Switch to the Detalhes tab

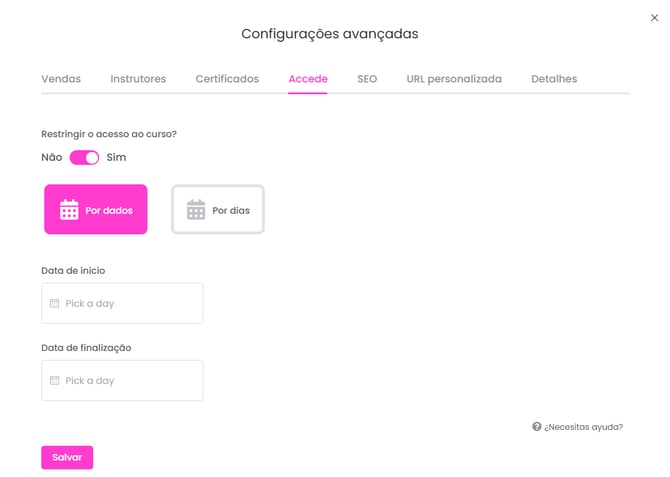[554, 79]
